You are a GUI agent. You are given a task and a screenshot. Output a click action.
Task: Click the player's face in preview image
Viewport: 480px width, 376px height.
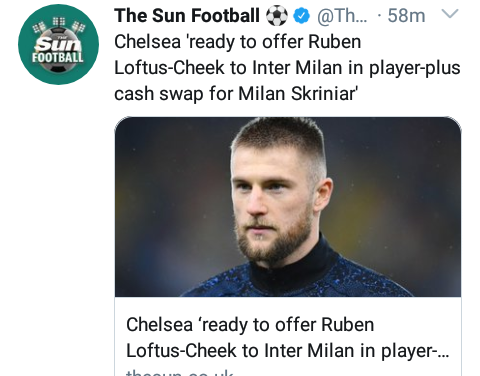point(272,203)
